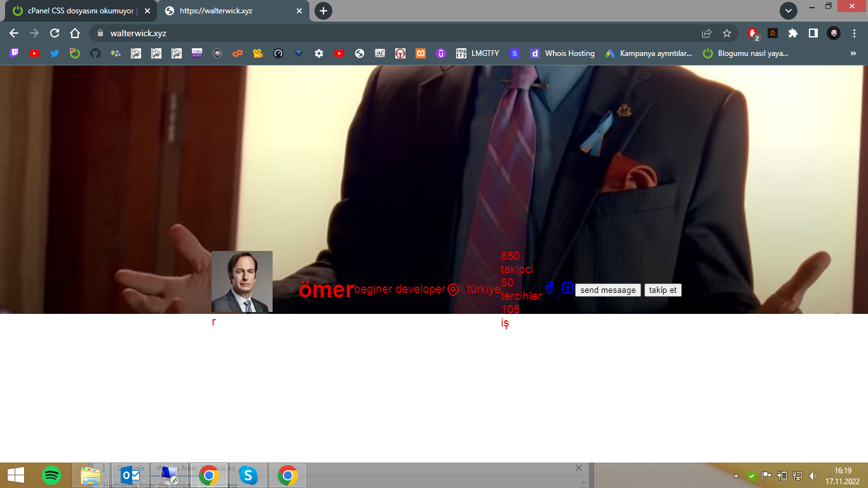
Task: Open the Twitch bookmark
Action: point(14,53)
